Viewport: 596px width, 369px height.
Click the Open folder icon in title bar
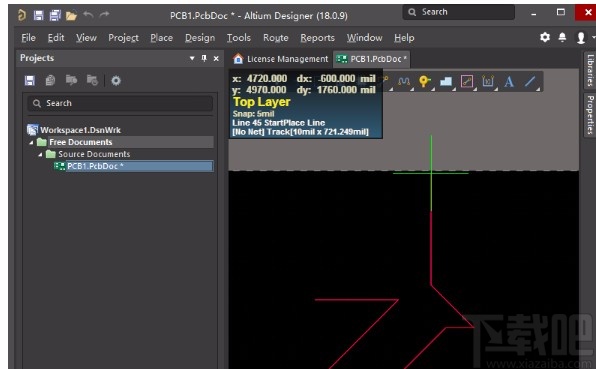[x=71, y=16]
